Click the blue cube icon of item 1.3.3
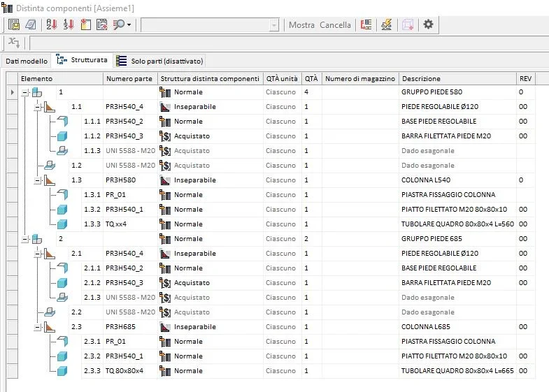 pyautogui.click(x=62, y=224)
